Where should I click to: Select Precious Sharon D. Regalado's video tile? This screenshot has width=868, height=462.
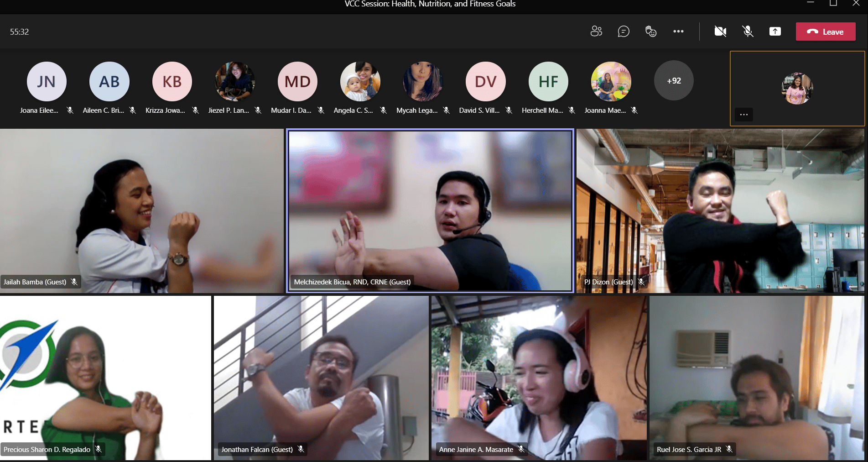tap(105, 378)
